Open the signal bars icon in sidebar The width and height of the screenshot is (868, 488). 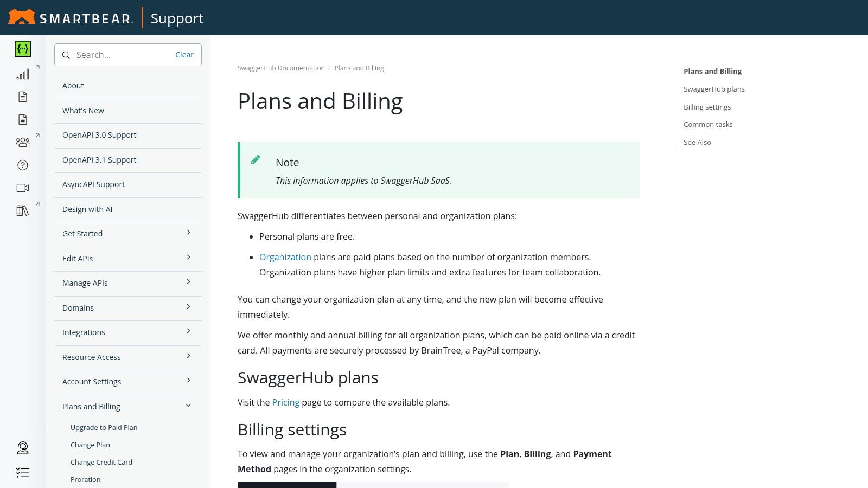(x=23, y=74)
